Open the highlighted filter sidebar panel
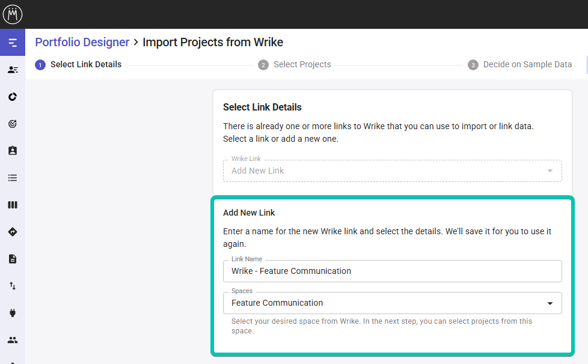Screen dimensions: 588x364 (x=12, y=42)
